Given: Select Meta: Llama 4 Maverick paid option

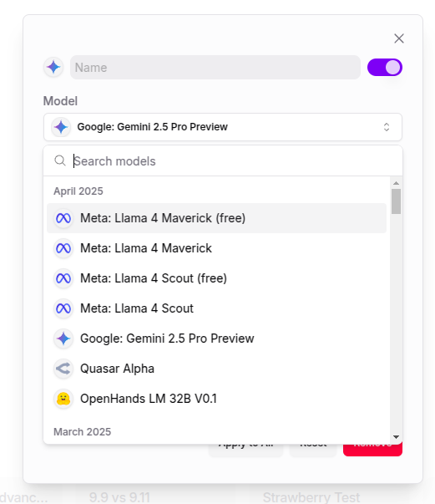Looking at the screenshot, I should pos(217,248).
